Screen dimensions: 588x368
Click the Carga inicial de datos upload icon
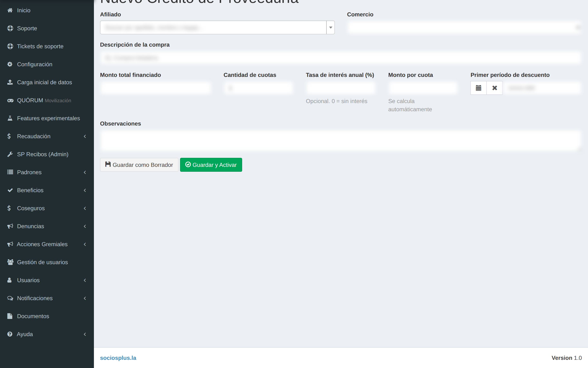tap(10, 82)
